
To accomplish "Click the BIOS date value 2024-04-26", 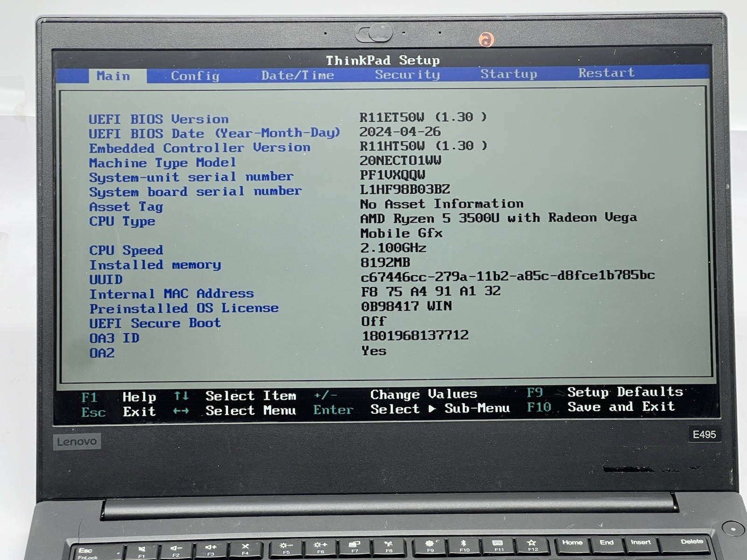I will click(x=400, y=132).
